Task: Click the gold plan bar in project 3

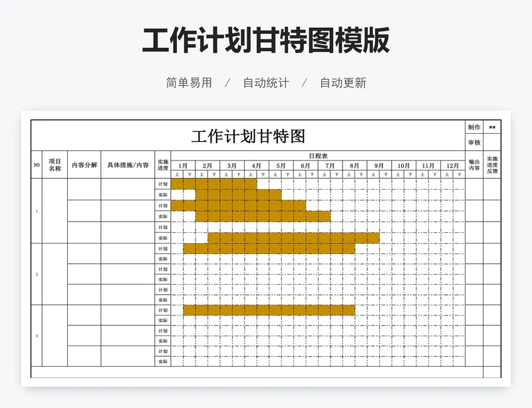Action: [269, 310]
